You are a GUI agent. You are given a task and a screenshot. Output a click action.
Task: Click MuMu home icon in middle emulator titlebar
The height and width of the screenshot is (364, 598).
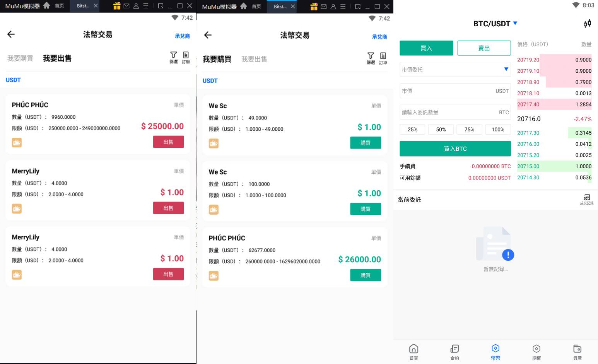[x=244, y=6]
